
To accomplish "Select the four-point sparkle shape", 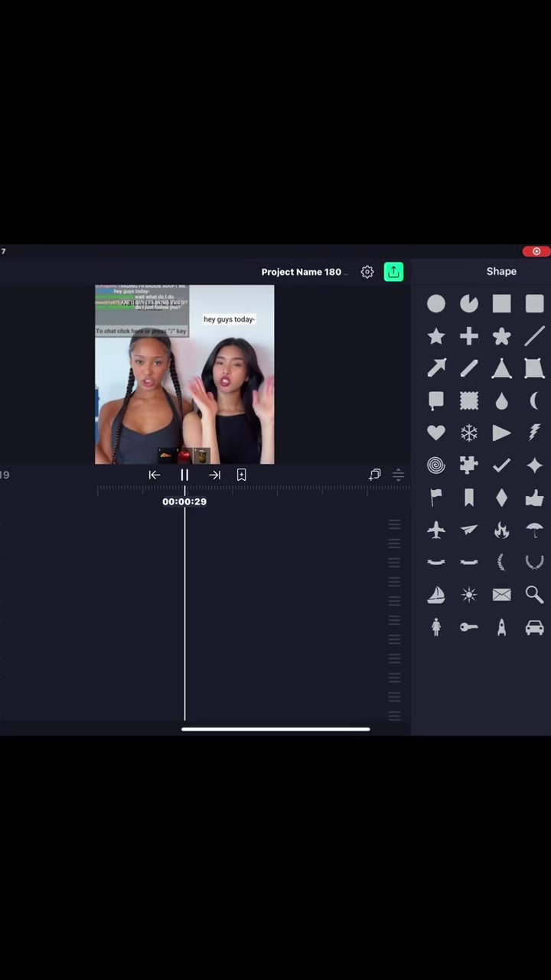I will click(534, 465).
